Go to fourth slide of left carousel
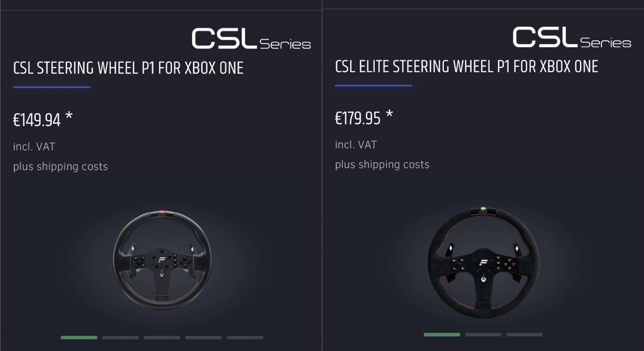This screenshot has width=644, height=351. 204,337
